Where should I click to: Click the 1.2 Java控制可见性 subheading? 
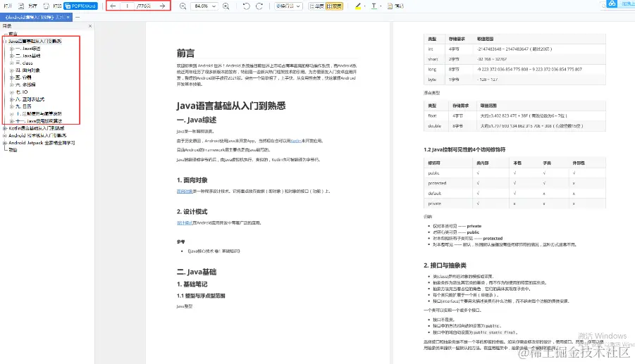point(464,150)
